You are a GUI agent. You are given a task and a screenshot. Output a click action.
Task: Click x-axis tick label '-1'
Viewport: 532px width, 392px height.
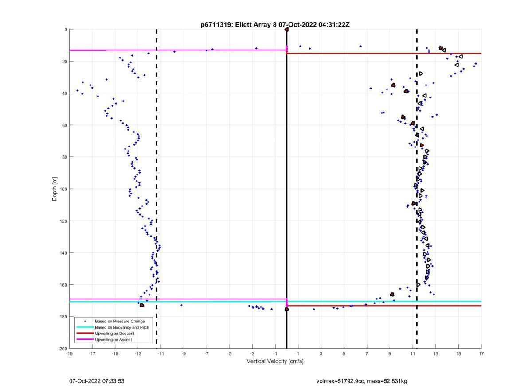pos(275,353)
